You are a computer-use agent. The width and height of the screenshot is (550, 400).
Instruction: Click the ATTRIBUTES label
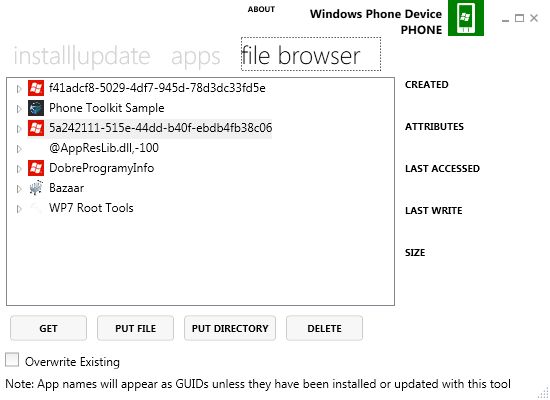pyautogui.click(x=434, y=127)
